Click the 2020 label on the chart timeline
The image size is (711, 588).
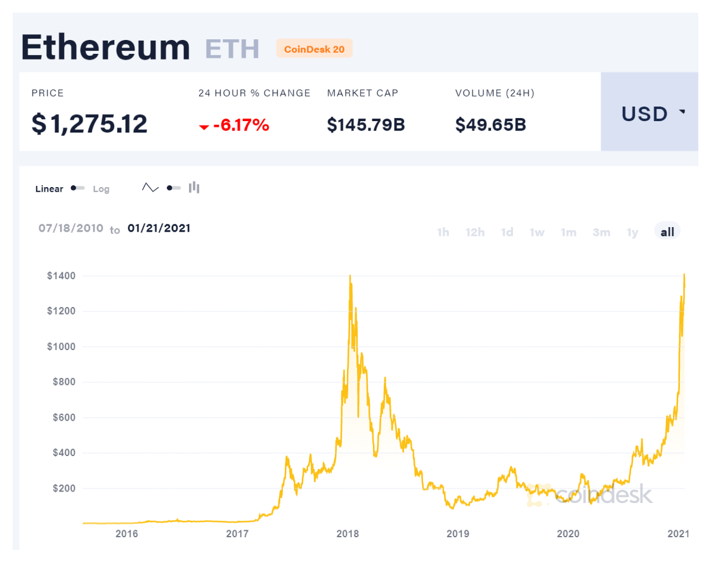coord(568,533)
